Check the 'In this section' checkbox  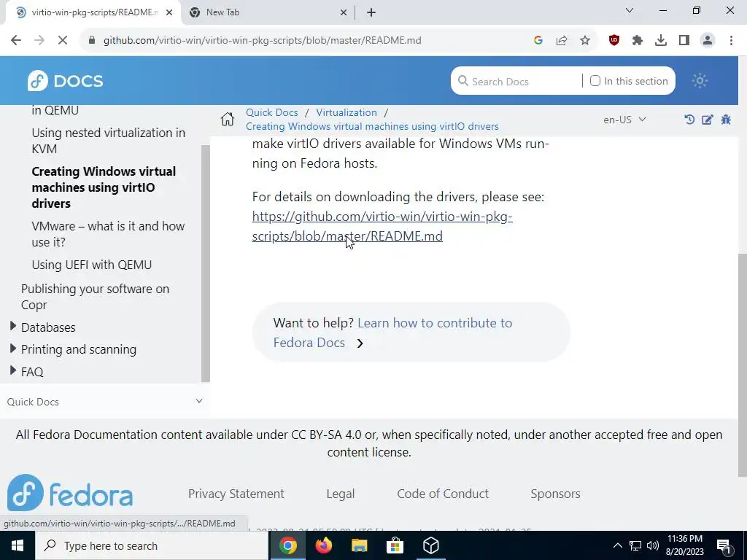pyautogui.click(x=595, y=81)
